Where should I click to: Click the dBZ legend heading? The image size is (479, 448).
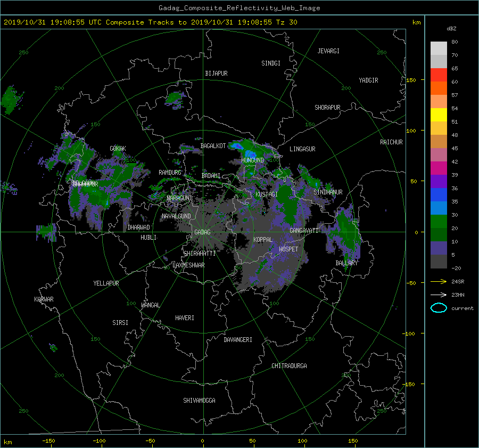[x=451, y=28]
